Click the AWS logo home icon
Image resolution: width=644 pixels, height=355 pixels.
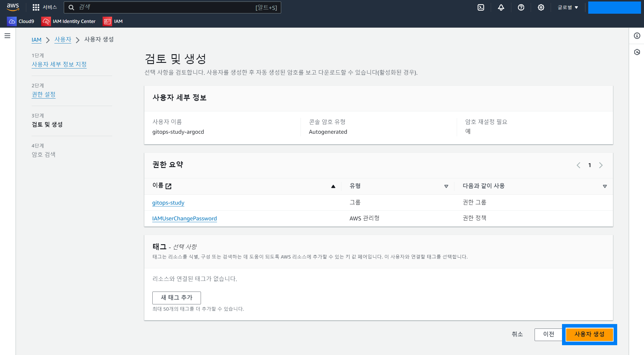click(13, 7)
